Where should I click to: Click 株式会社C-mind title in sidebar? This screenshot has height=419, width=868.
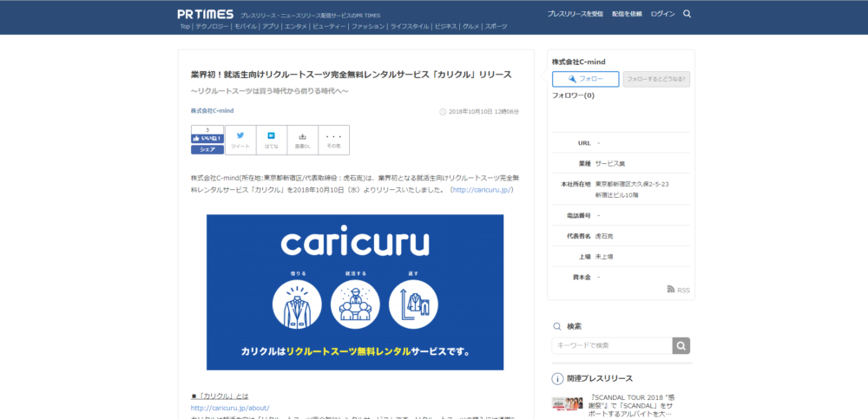tap(578, 62)
